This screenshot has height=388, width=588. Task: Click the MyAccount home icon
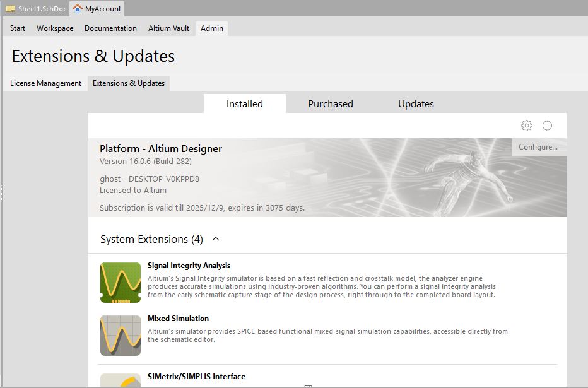point(77,9)
